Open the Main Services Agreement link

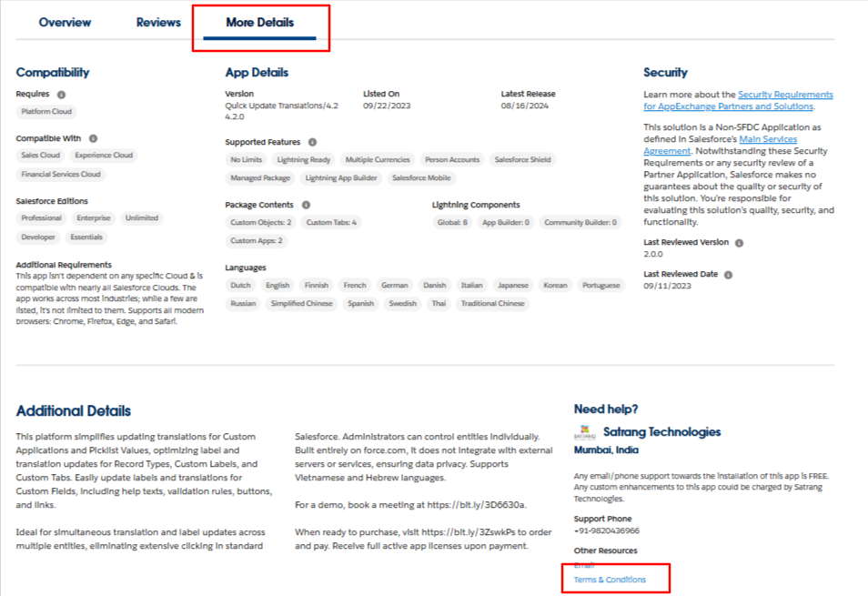pyautogui.click(x=721, y=145)
